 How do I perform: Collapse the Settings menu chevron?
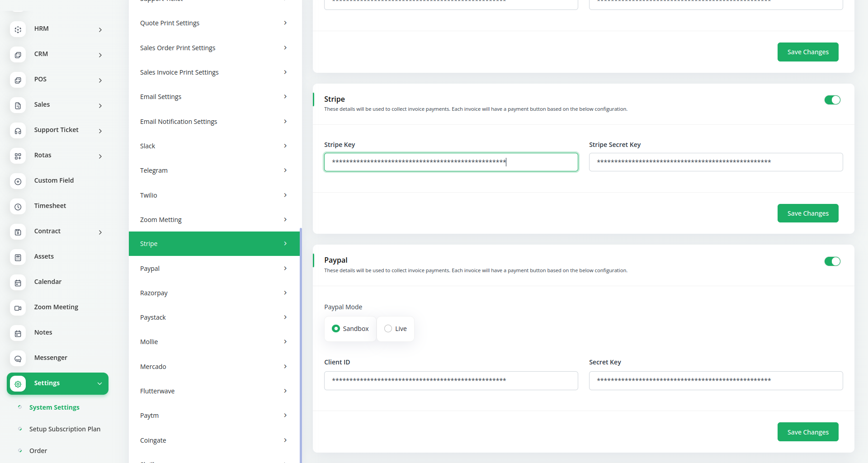click(99, 383)
